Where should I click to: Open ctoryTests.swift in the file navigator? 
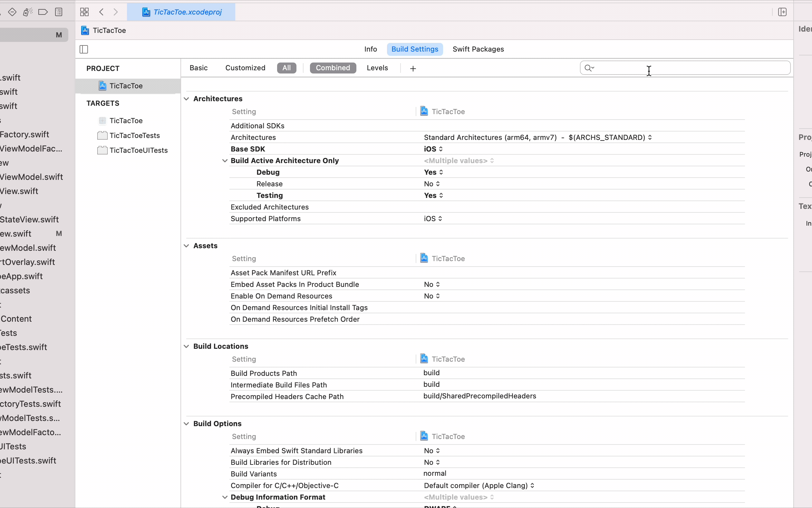(x=30, y=404)
